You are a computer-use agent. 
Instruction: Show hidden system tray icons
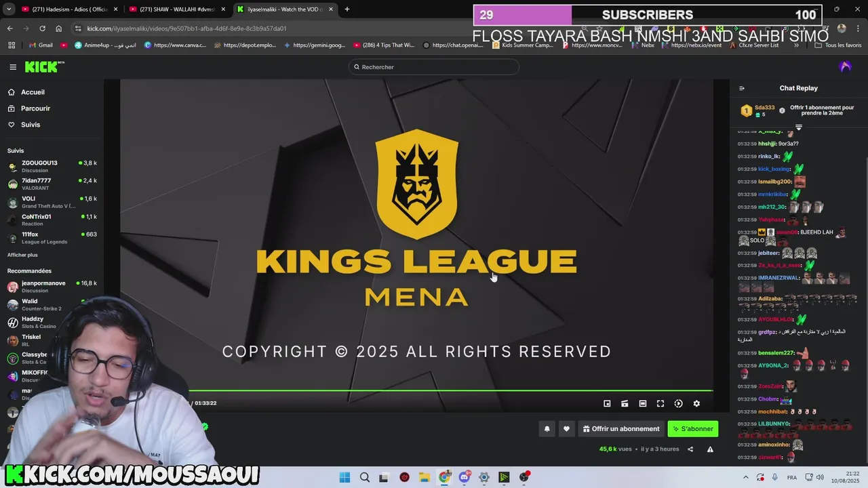(746, 477)
